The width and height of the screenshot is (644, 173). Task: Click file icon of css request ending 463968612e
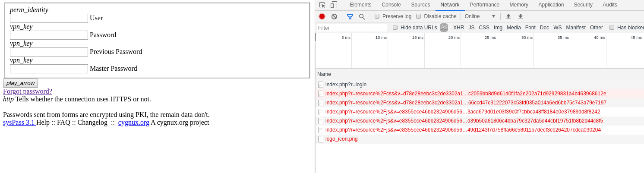pyautogui.click(x=321, y=94)
